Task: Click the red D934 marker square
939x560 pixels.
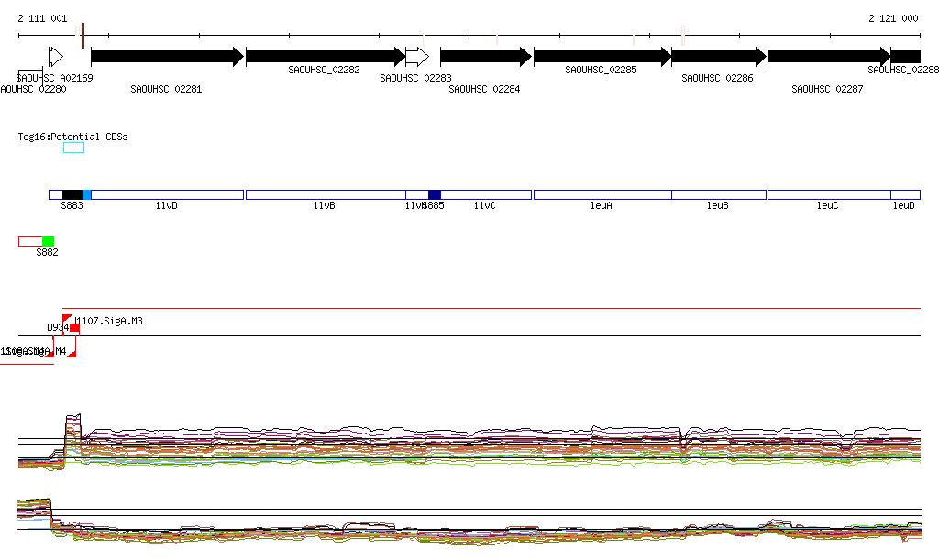Action: [x=74, y=327]
